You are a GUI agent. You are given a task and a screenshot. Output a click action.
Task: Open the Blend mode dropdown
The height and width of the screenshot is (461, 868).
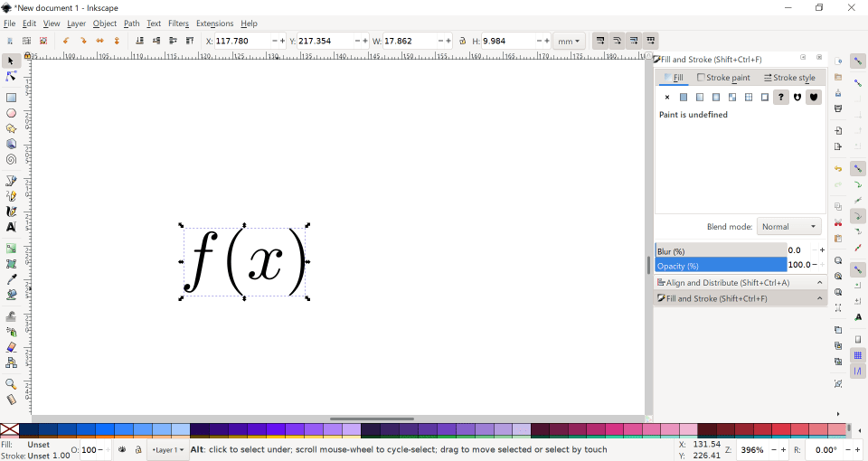click(788, 227)
